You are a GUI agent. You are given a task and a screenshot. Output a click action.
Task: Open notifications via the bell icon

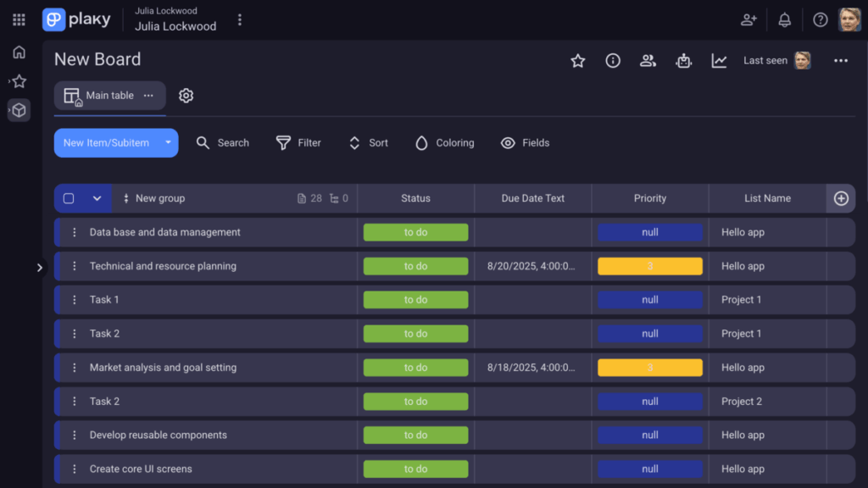(x=784, y=19)
